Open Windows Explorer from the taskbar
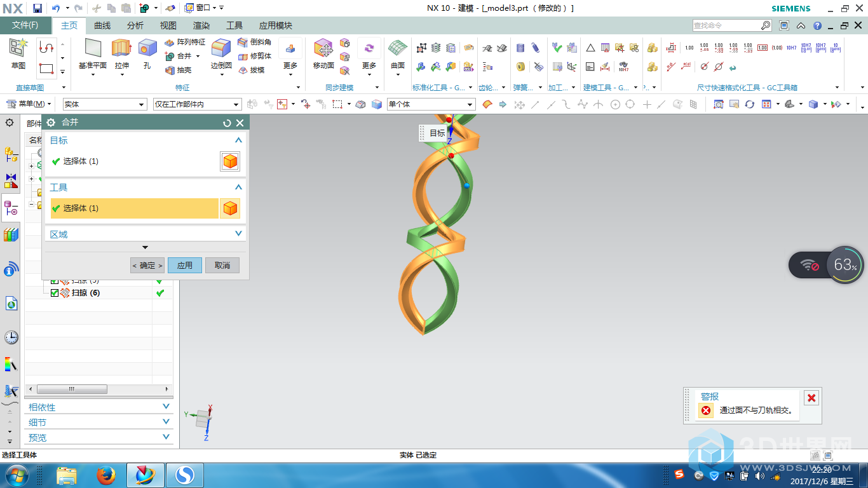868x488 pixels. tap(67, 475)
